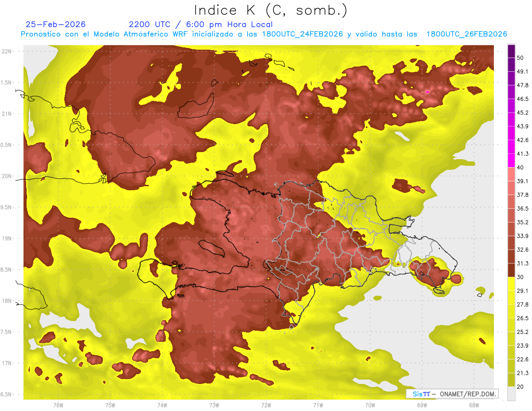Image resolution: width=532 pixels, height=411 pixels.
Task: Click the '76W' longitude label
Action: pyautogui.click(x=58, y=405)
